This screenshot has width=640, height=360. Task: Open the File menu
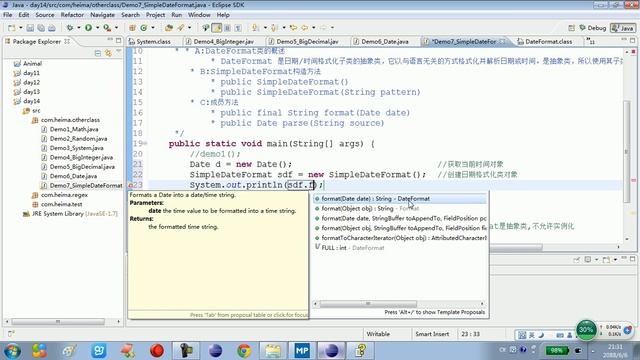8,15
